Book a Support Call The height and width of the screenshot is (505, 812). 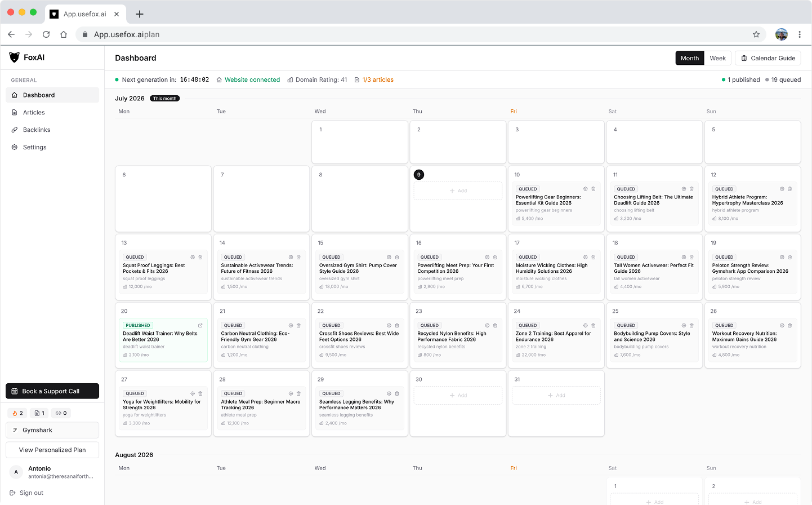pyautogui.click(x=52, y=391)
